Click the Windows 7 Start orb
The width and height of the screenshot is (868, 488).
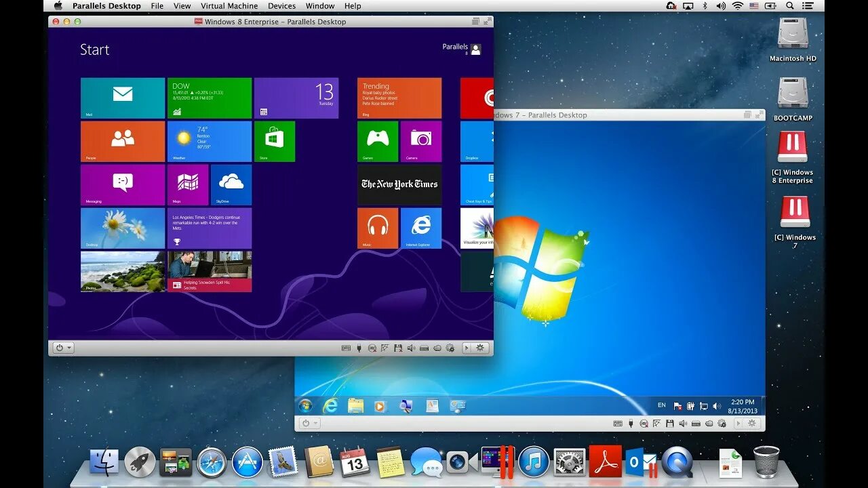[306, 405]
